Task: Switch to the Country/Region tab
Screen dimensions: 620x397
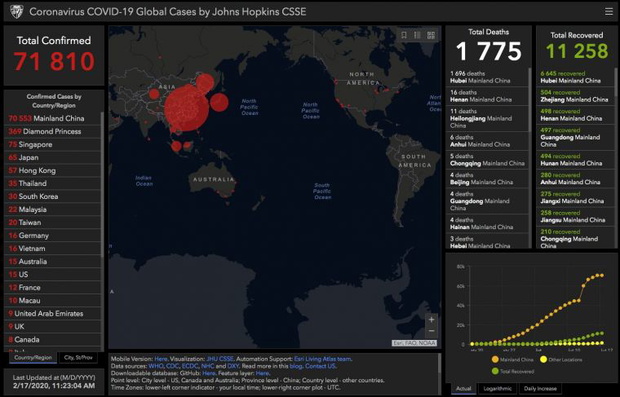Action: pyautogui.click(x=33, y=357)
